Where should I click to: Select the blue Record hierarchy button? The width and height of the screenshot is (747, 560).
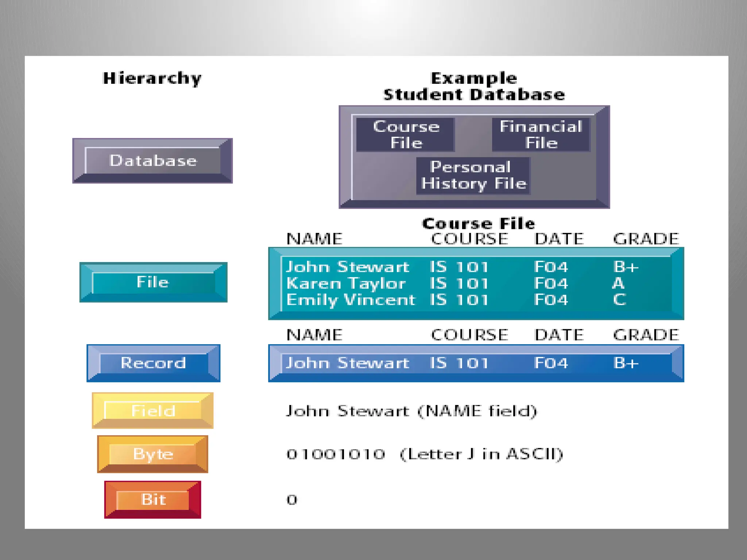[153, 363]
